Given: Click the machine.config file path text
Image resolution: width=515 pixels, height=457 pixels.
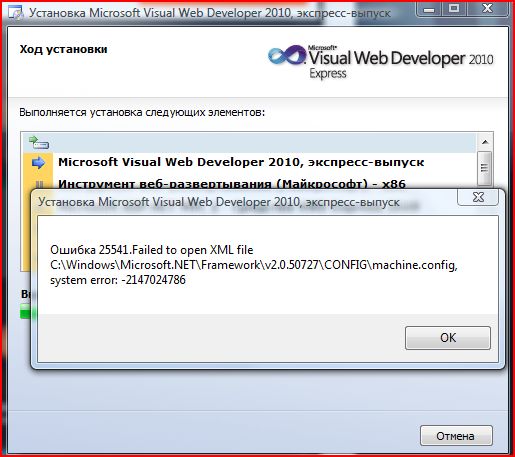Looking at the screenshot, I should pyautogui.click(x=254, y=265).
